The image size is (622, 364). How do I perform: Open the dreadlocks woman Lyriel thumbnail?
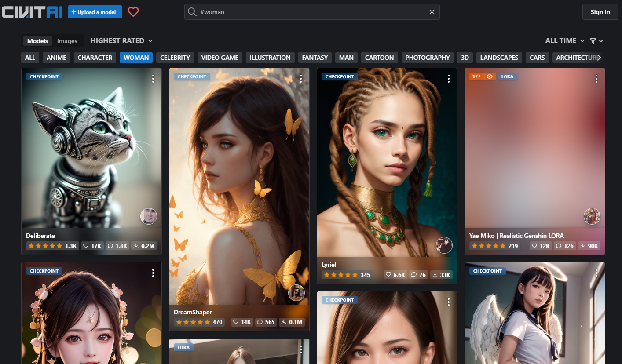tap(387, 163)
